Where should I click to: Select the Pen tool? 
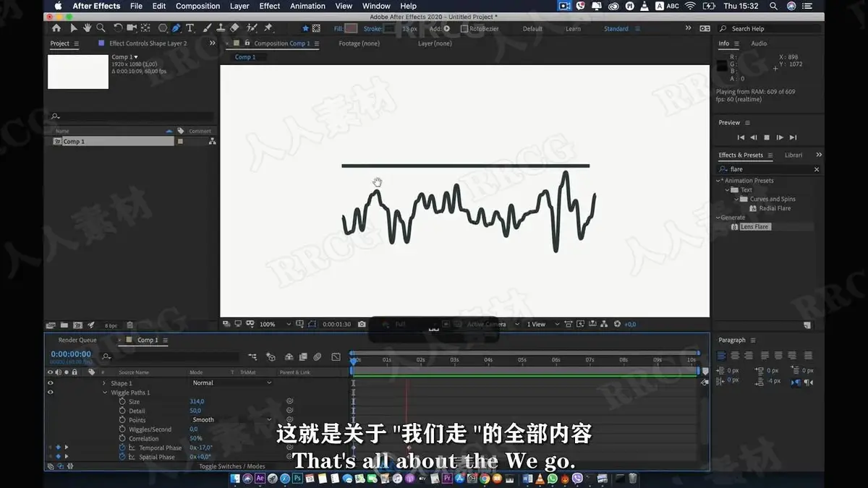pos(176,28)
